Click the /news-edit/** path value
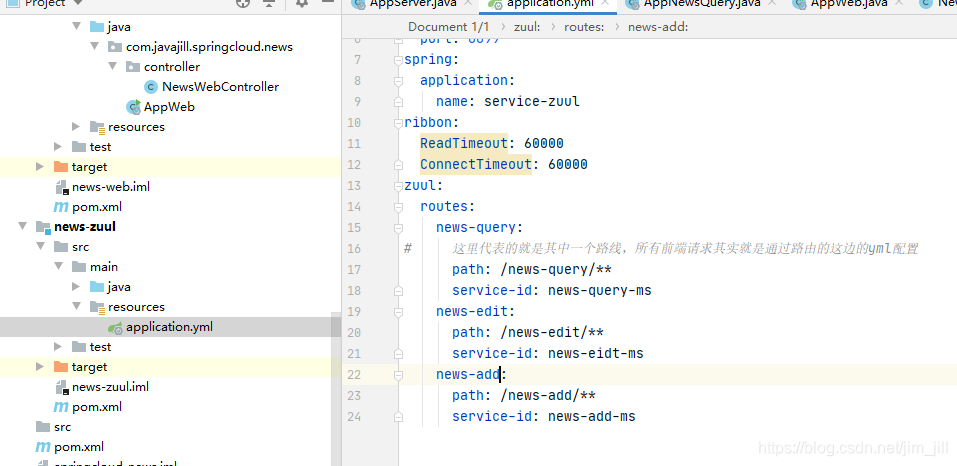 [x=552, y=332]
